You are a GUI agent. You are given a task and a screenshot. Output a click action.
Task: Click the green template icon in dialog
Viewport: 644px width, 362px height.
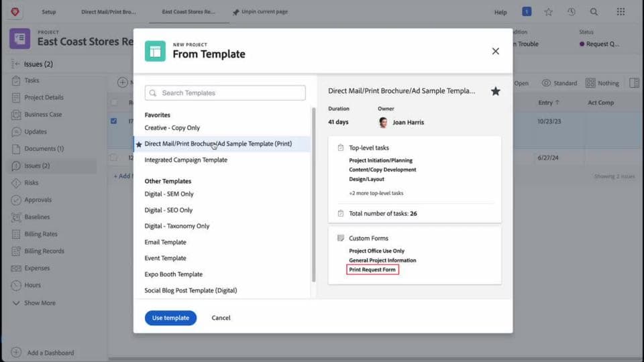click(x=155, y=52)
